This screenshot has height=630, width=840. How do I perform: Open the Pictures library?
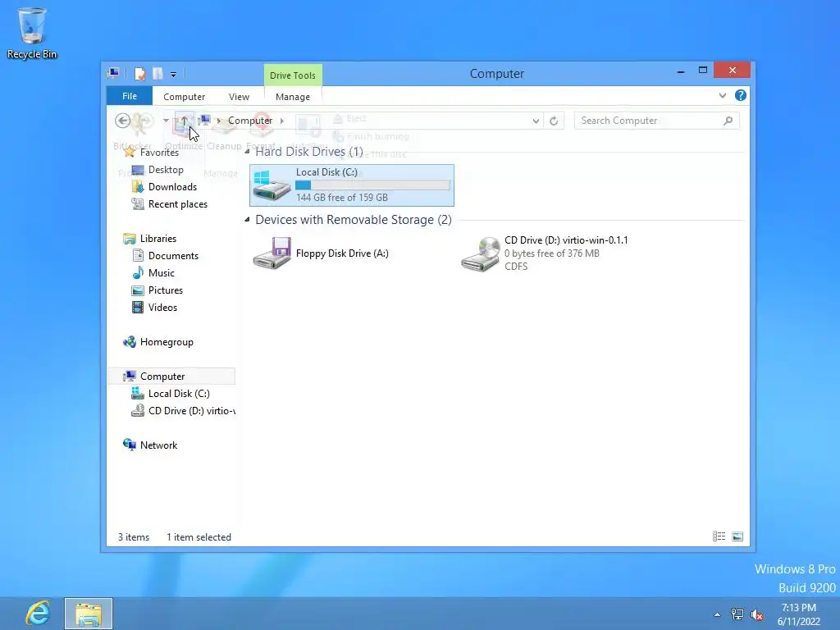point(166,290)
